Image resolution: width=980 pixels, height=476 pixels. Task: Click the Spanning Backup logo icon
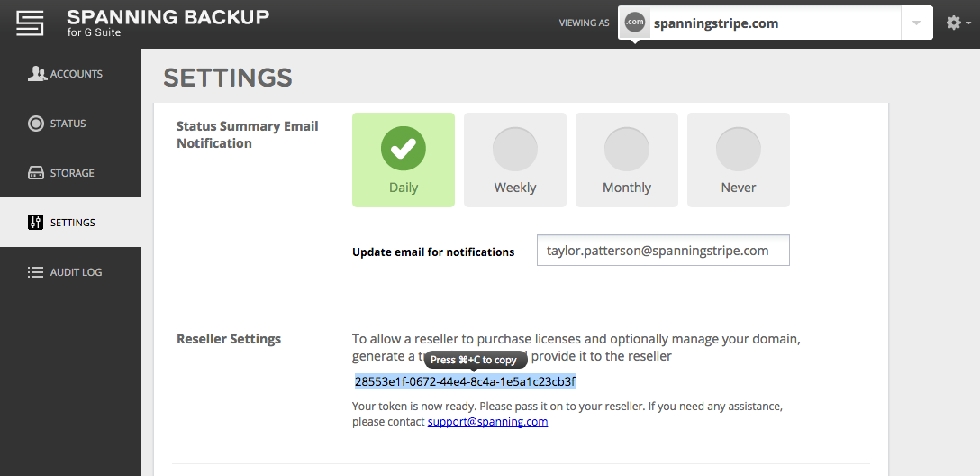coord(30,23)
